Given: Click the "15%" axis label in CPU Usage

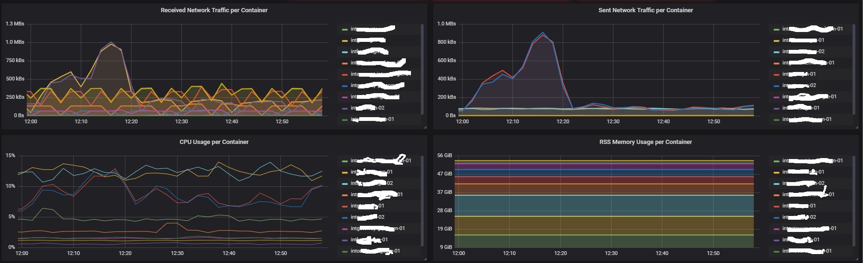Looking at the screenshot, I should click(x=10, y=155).
